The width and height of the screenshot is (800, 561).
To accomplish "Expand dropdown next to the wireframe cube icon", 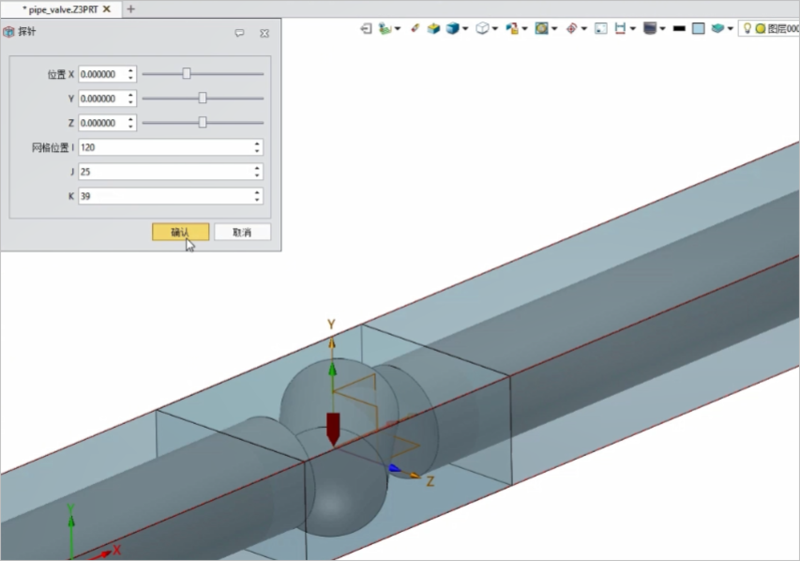I will (495, 29).
